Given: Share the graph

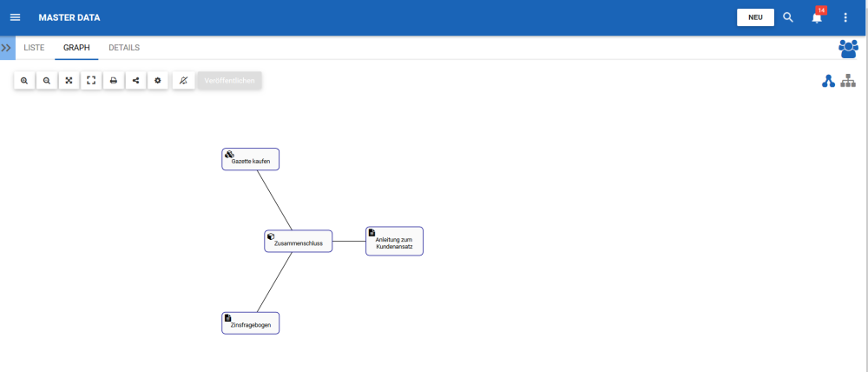Looking at the screenshot, I should click(x=135, y=80).
